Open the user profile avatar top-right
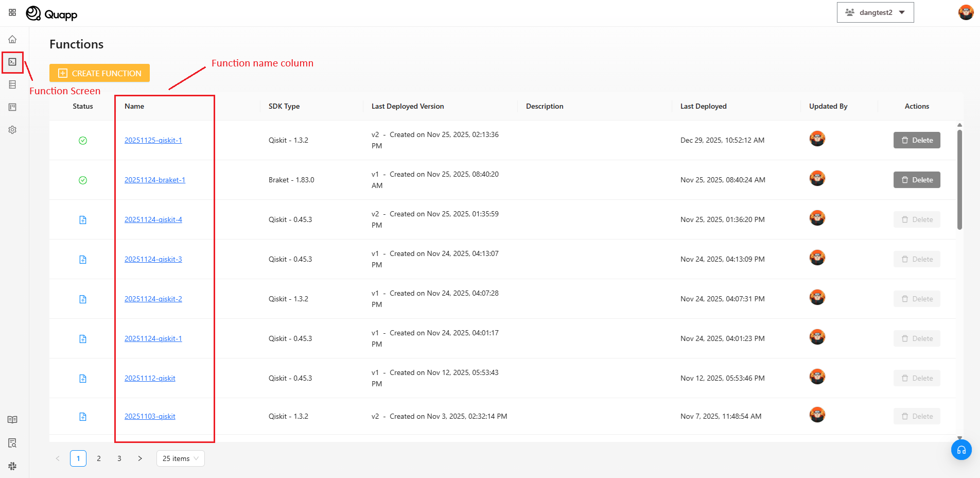This screenshot has width=980, height=478. 966,12
